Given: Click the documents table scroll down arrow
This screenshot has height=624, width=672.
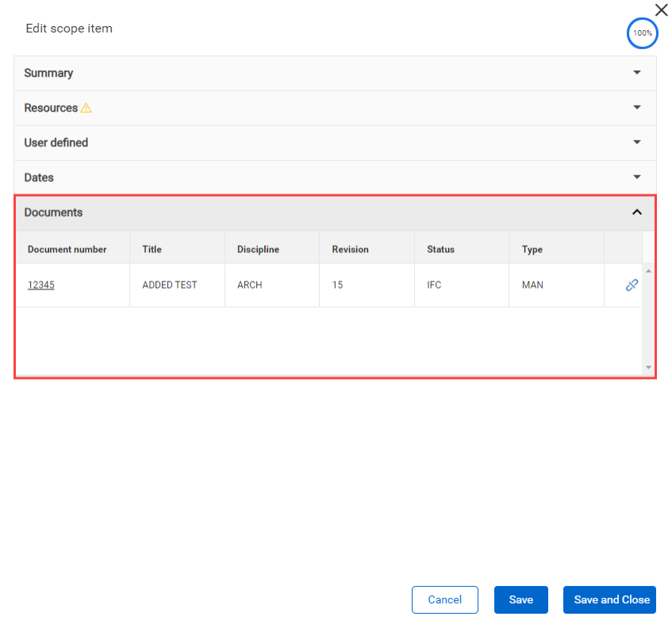Looking at the screenshot, I should [x=648, y=368].
